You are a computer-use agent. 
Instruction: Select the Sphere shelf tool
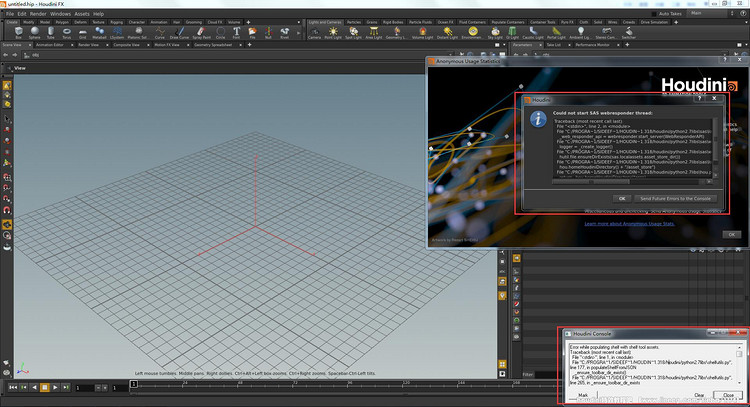34,33
